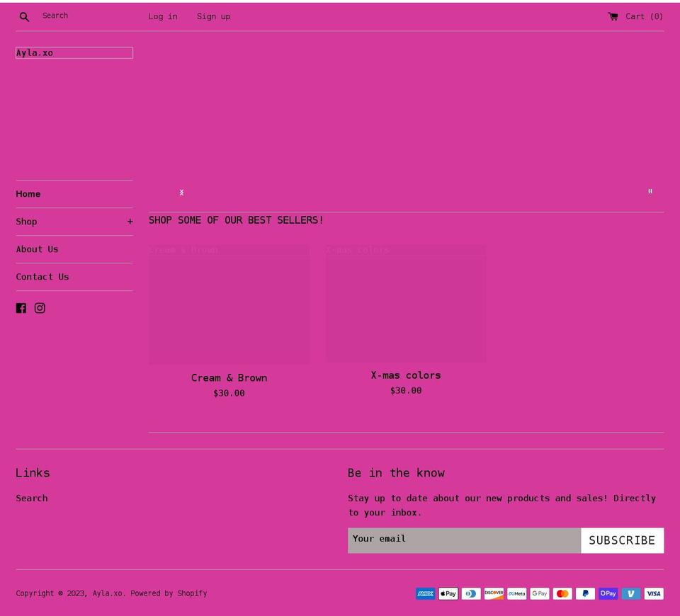Open Cream & Brown product image
Image resolution: width=680 pixels, height=616 pixels.
pos(229,304)
